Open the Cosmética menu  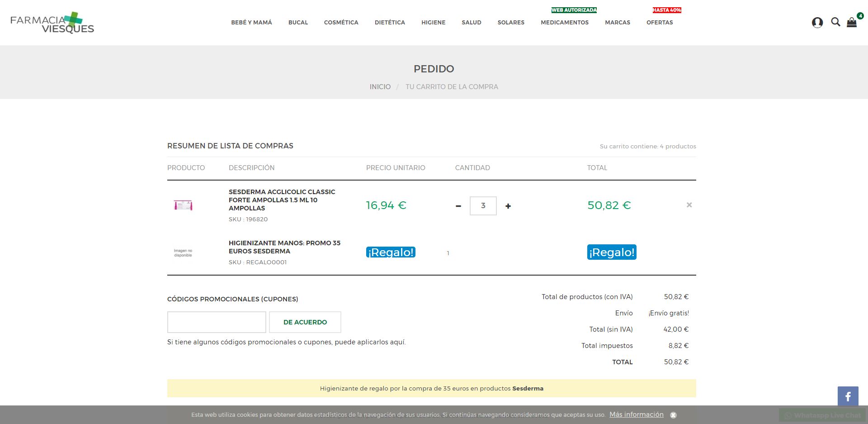coord(341,23)
